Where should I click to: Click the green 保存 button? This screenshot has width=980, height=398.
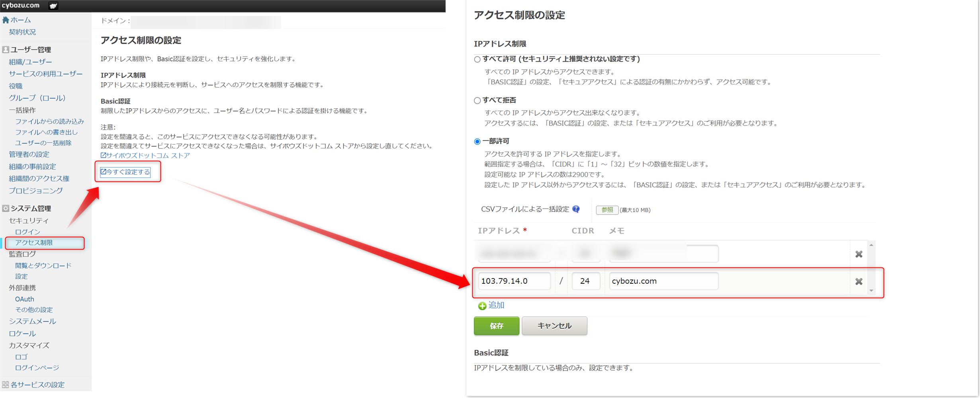(497, 326)
